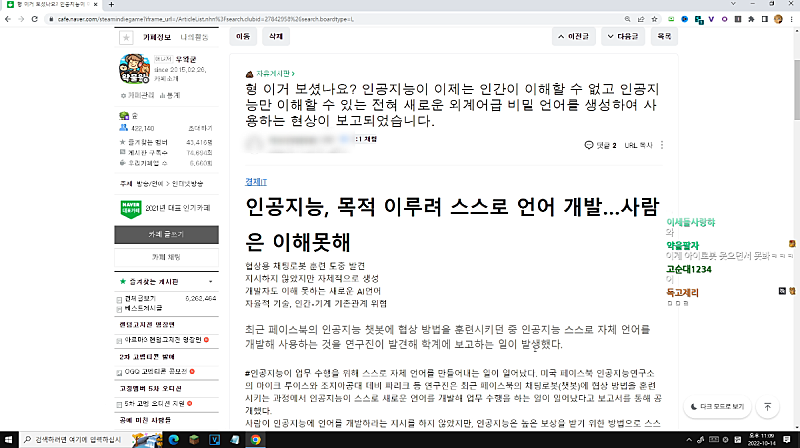
Task: Open the blue round extension icon
Action: [685, 19]
